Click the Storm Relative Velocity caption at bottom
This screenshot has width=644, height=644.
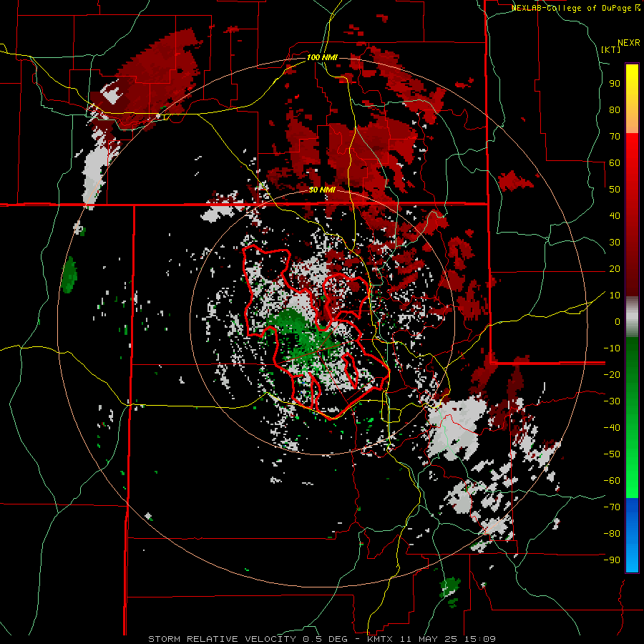[322, 639]
